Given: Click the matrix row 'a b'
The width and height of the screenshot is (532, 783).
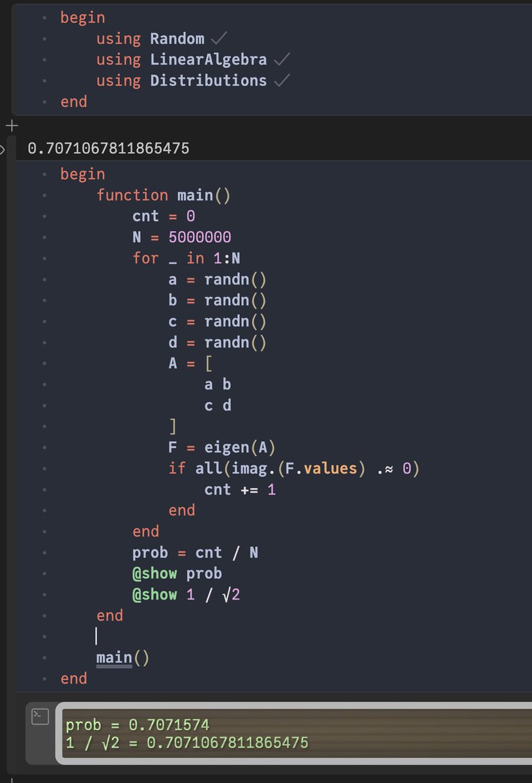Looking at the screenshot, I should pyautogui.click(x=218, y=384).
